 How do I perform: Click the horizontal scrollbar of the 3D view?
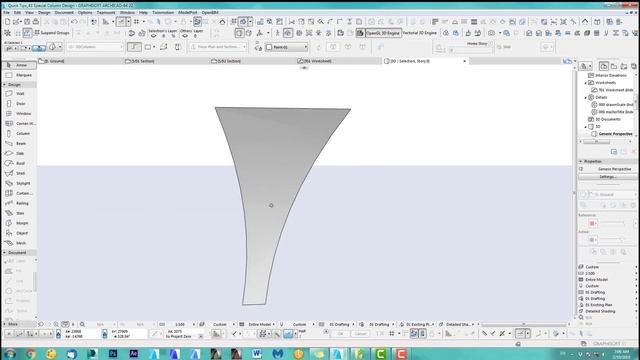(x=525, y=324)
